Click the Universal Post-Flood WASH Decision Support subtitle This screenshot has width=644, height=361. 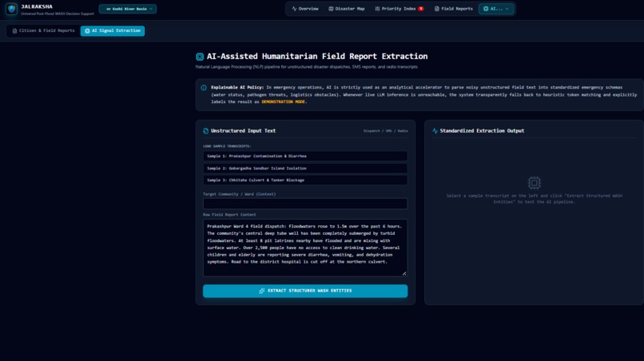click(x=58, y=14)
